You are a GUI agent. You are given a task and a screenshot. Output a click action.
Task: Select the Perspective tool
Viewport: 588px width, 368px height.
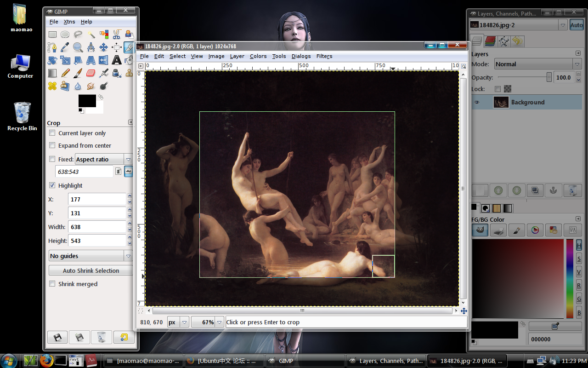click(x=91, y=60)
